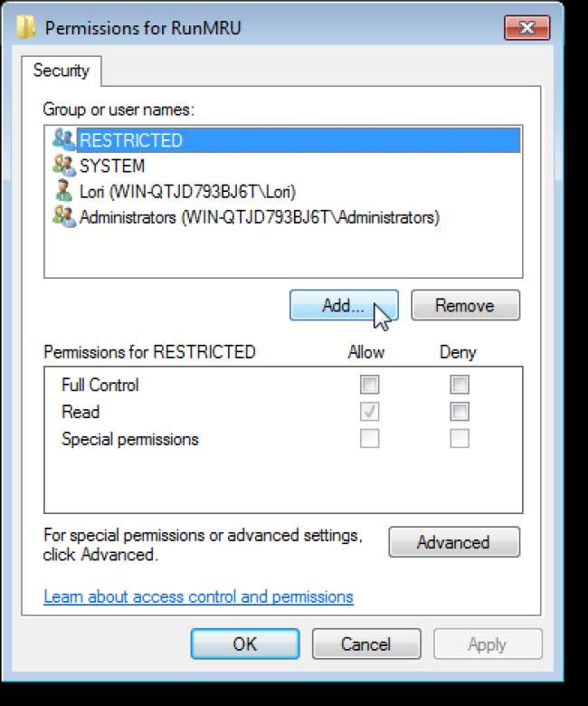Click the RESTRICTED group icon
Viewport: 588px width, 706px height.
point(62,140)
